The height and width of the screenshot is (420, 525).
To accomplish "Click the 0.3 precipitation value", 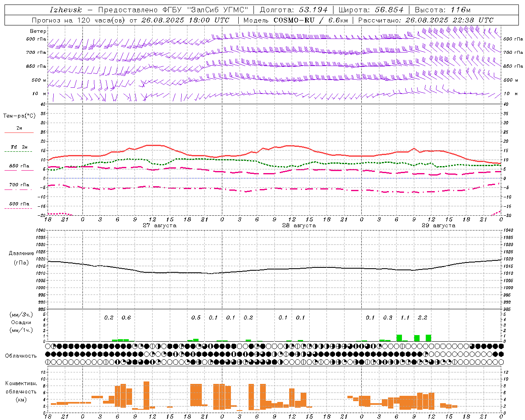I will 388,318.
